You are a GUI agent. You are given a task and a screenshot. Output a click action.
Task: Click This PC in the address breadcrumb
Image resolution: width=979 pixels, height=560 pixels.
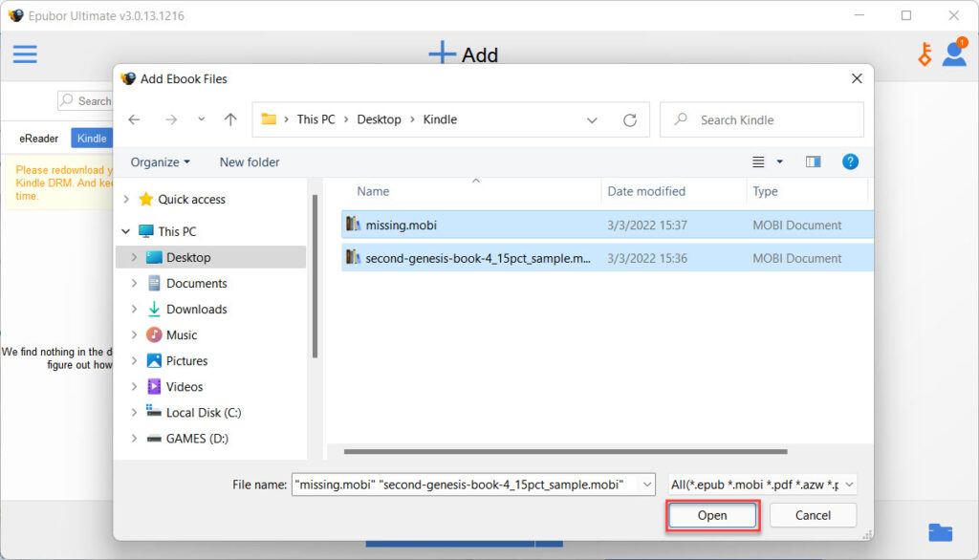coord(315,119)
